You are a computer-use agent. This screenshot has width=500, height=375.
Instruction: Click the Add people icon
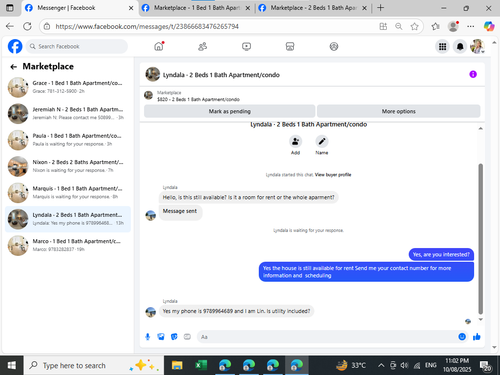(295, 141)
